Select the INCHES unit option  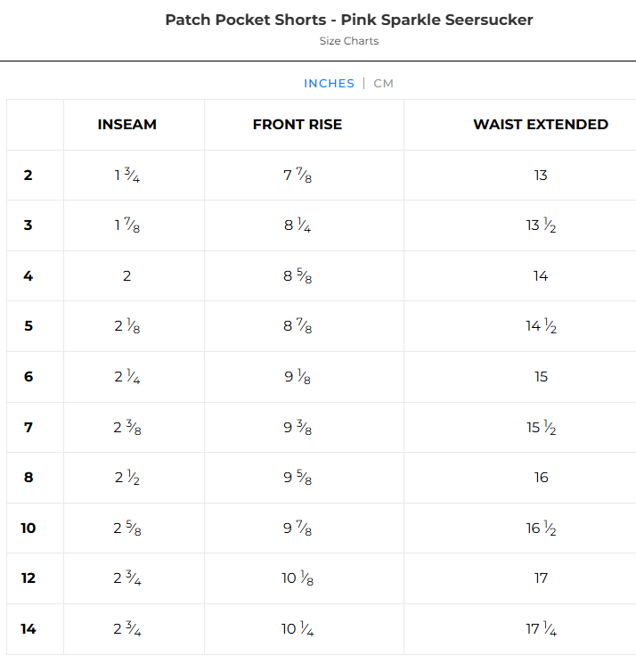329,83
